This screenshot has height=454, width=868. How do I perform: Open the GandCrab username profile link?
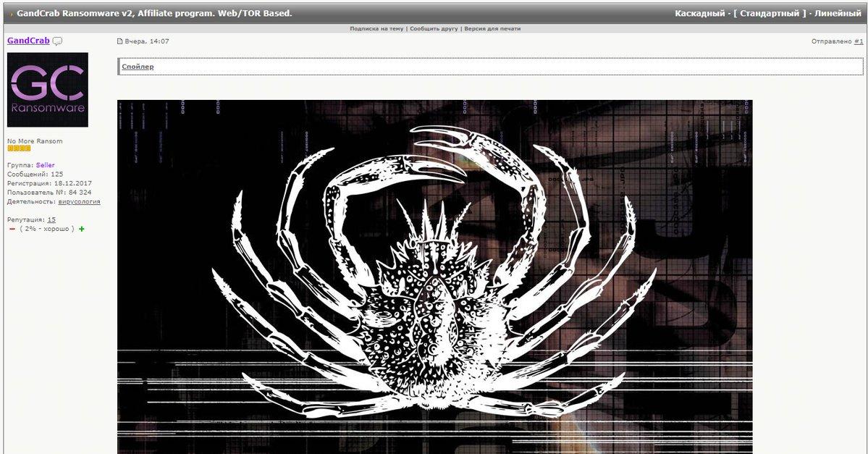[x=28, y=41]
